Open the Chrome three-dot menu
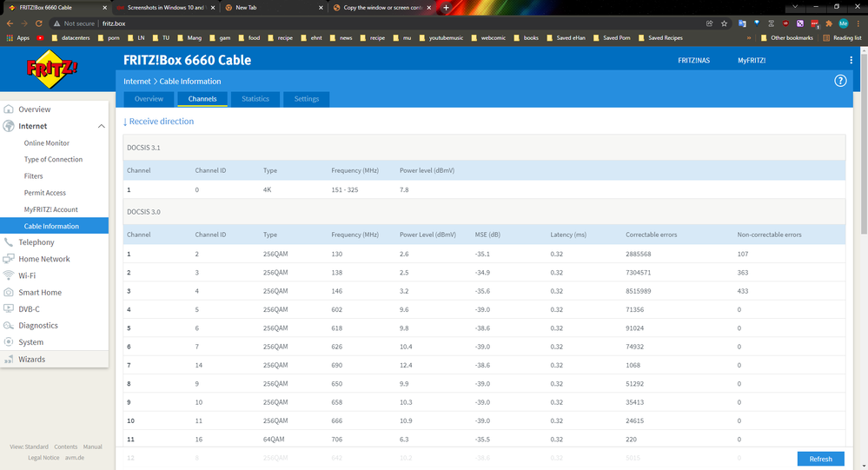The height and width of the screenshot is (470, 868). 858,23
